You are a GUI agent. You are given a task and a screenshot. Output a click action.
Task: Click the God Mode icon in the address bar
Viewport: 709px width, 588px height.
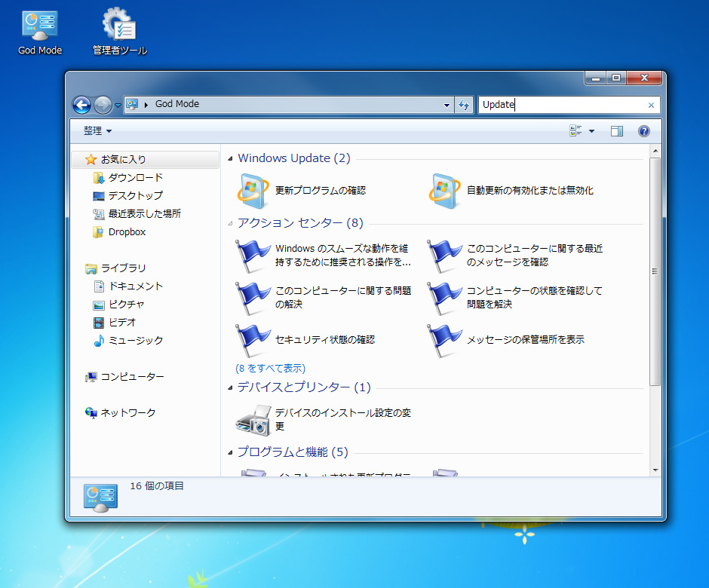coord(131,104)
